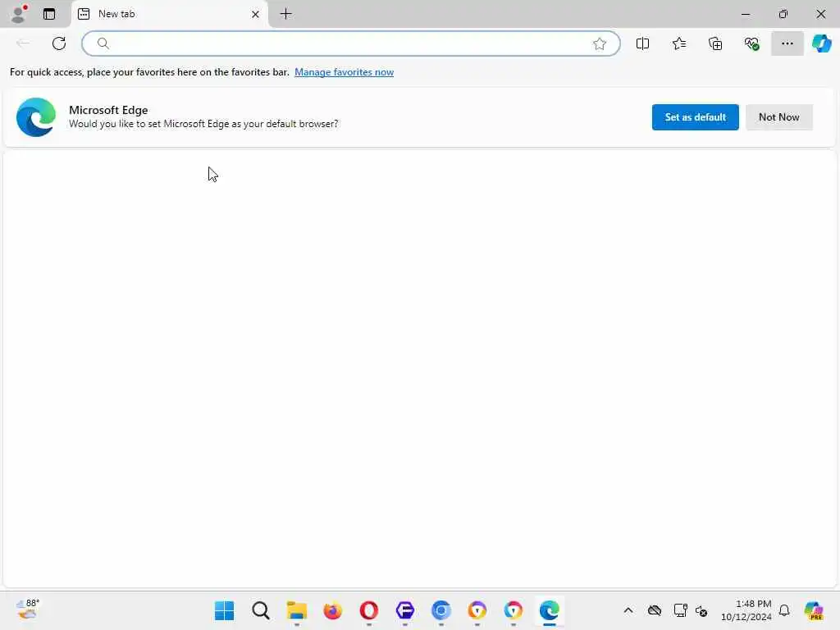Viewport: 840px width, 630px height.
Task: Click the muted volume tray icon
Action: point(701,610)
